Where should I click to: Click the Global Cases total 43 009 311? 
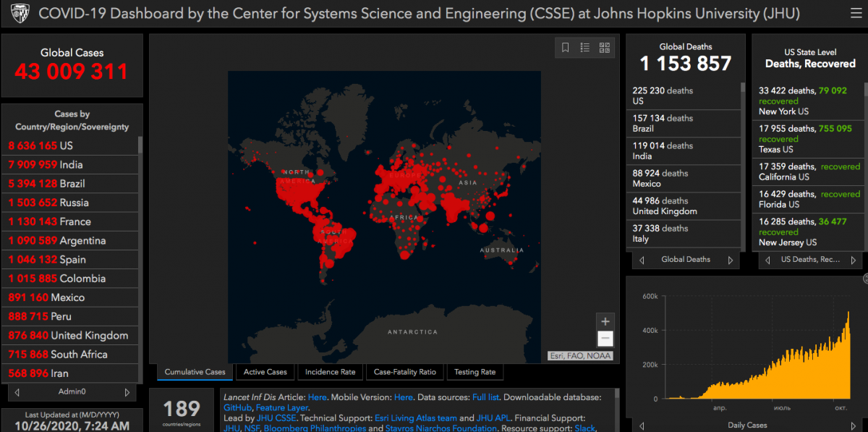72,72
